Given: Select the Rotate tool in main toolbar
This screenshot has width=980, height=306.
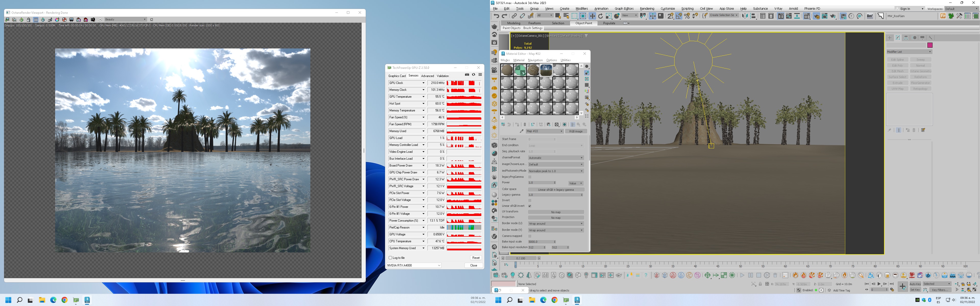Looking at the screenshot, I should [600, 16].
